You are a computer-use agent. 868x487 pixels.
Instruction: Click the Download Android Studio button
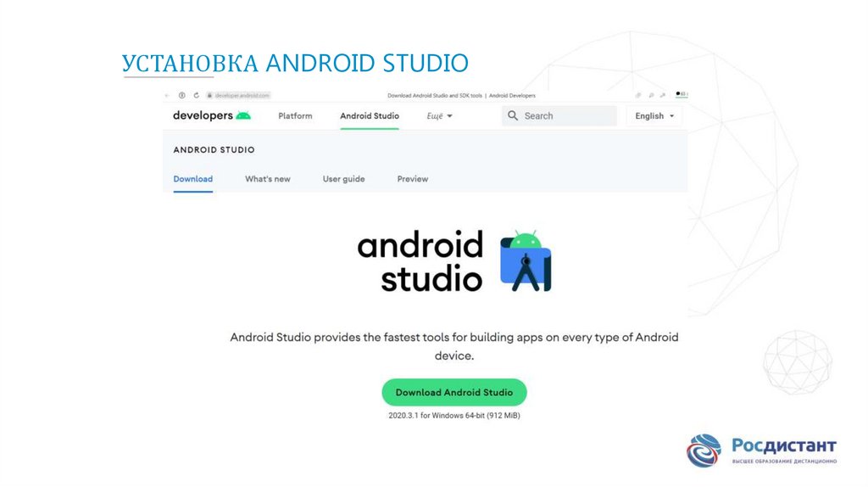click(454, 393)
